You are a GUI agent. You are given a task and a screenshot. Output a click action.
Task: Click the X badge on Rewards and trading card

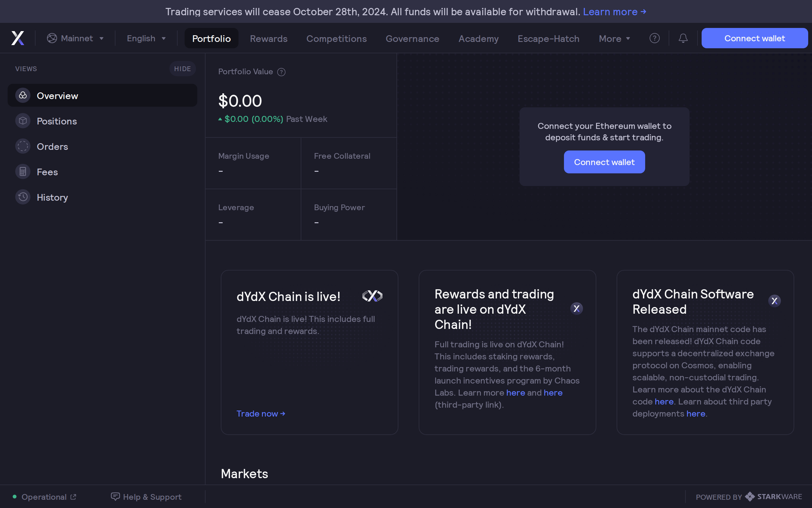click(x=576, y=308)
